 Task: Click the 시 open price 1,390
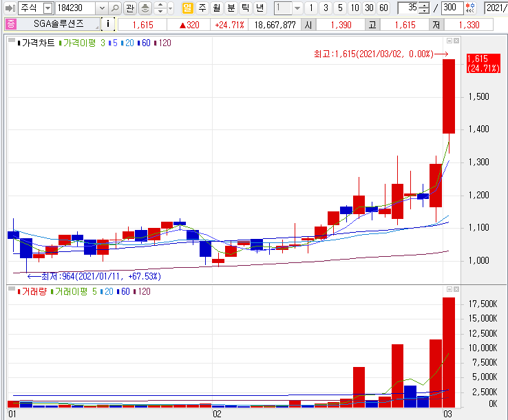pos(341,25)
